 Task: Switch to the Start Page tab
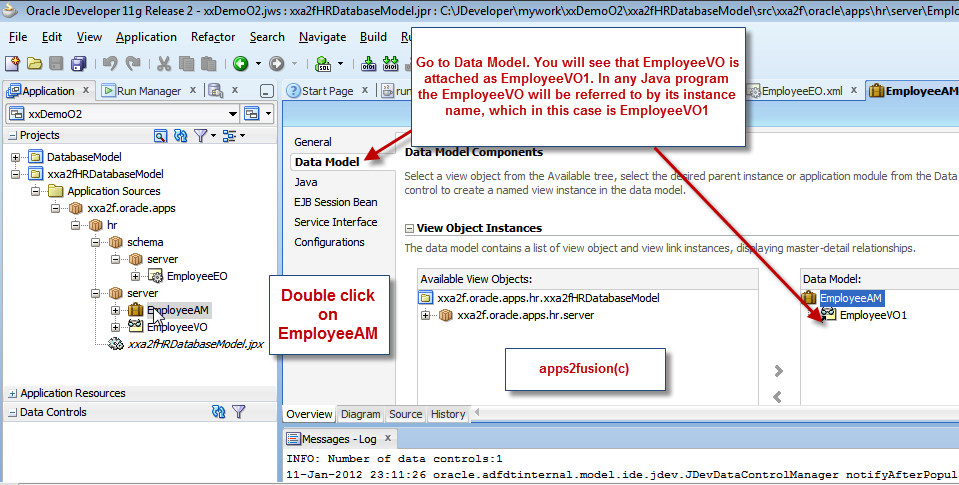(x=327, y=91)
